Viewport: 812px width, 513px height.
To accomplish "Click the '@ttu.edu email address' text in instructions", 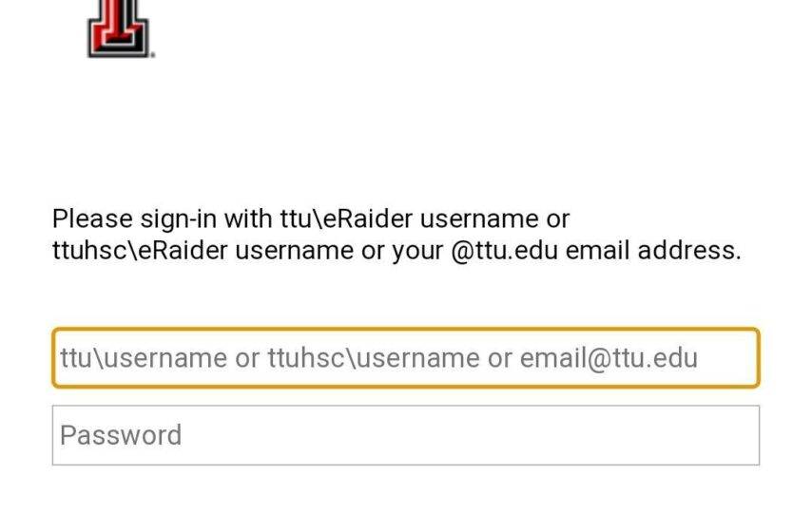I will 595,251.
